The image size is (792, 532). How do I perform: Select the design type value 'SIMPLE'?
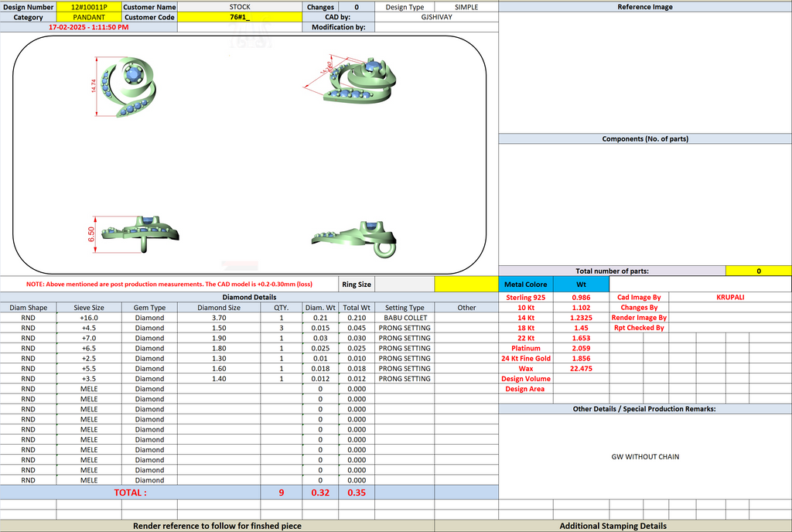point(466,7)
